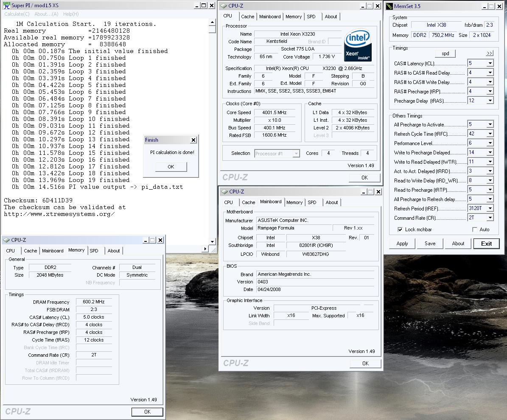The height and width of the screenshot is (420, 507).
Task: Click OK in the Memory CPU-Z window
Action: (x=147, y=412)
